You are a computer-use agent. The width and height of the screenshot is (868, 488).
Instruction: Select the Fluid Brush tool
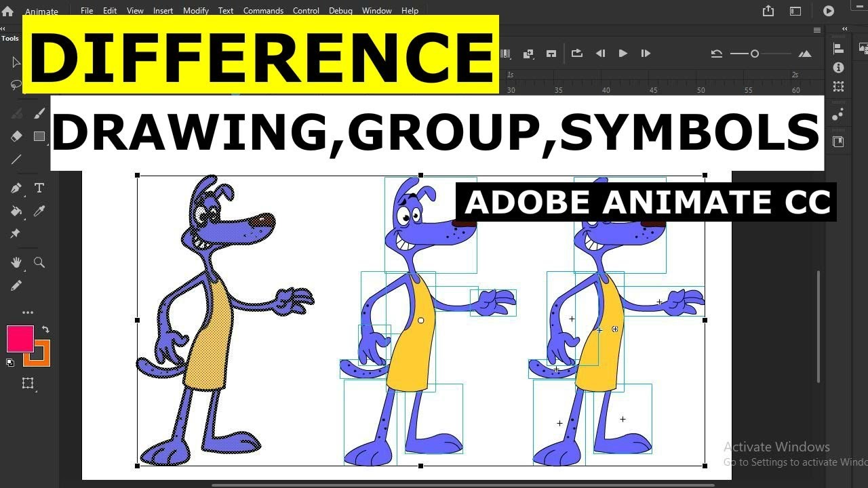click(16, 114)
